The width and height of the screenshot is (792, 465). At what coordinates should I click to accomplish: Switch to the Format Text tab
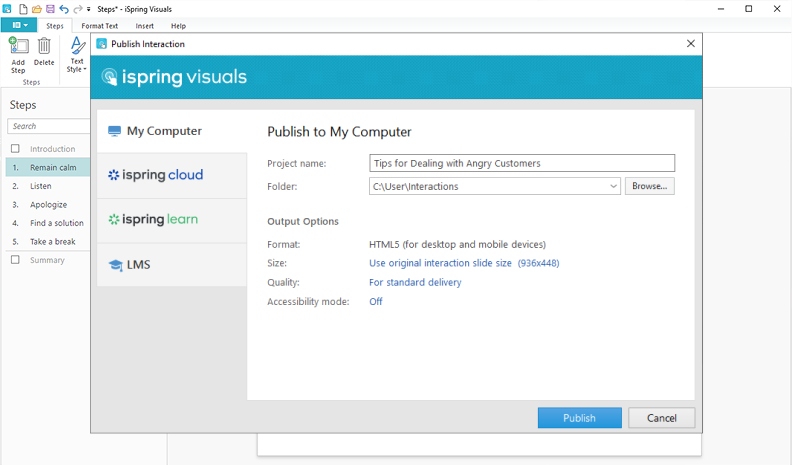pyautogui.click(x=100, y=25)
